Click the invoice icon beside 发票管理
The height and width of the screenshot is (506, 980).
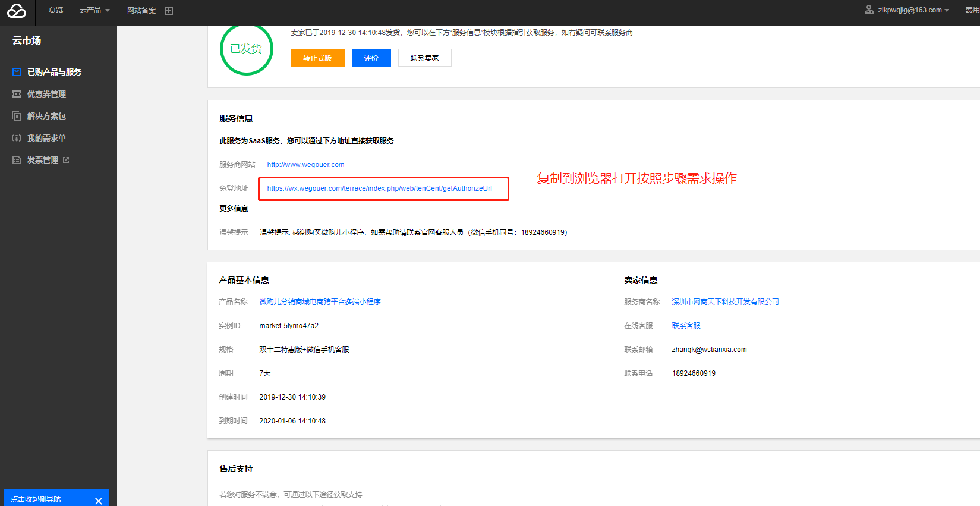coord(17,160)
